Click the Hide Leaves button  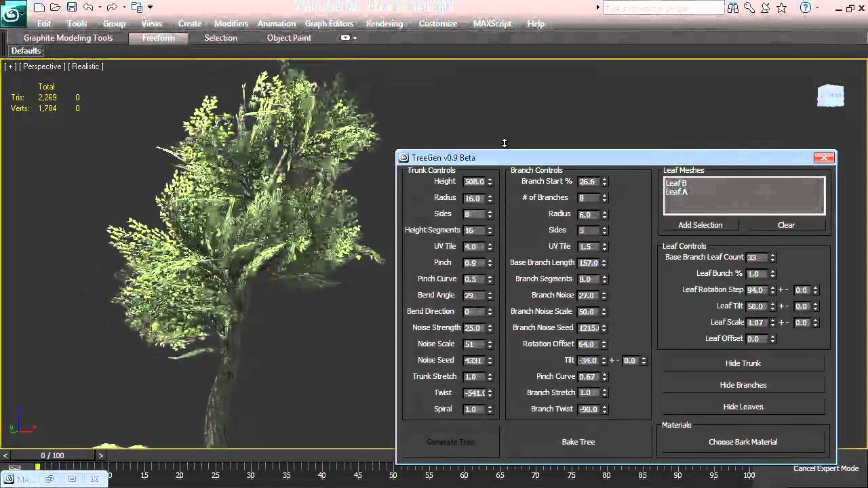[743, 407]
